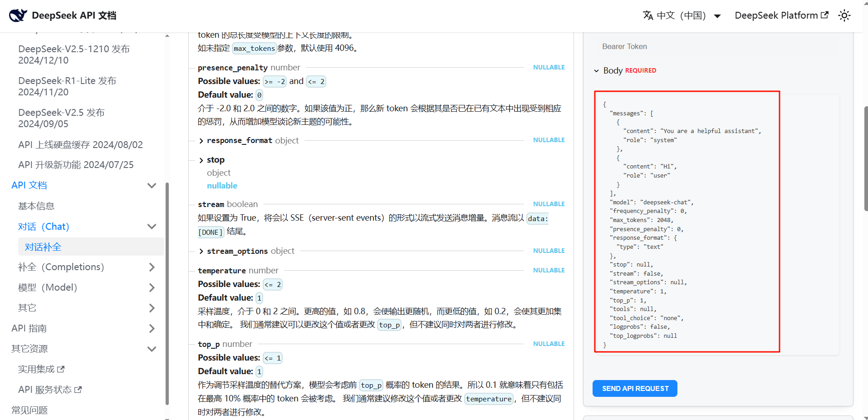Viewport: 868px width, 420px height.
Task: Collapse the 对话 (Chat) chevron
Action: click(152, 227)
